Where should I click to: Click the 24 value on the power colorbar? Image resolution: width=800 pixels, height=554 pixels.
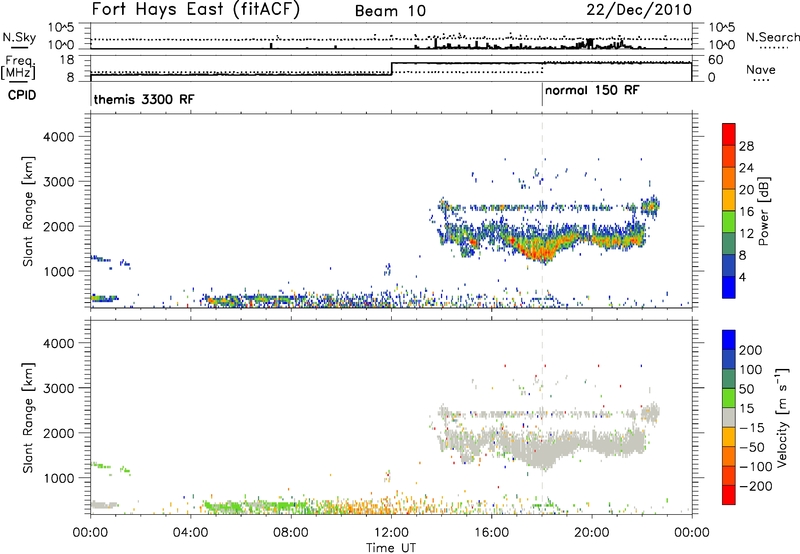(746, 168)
